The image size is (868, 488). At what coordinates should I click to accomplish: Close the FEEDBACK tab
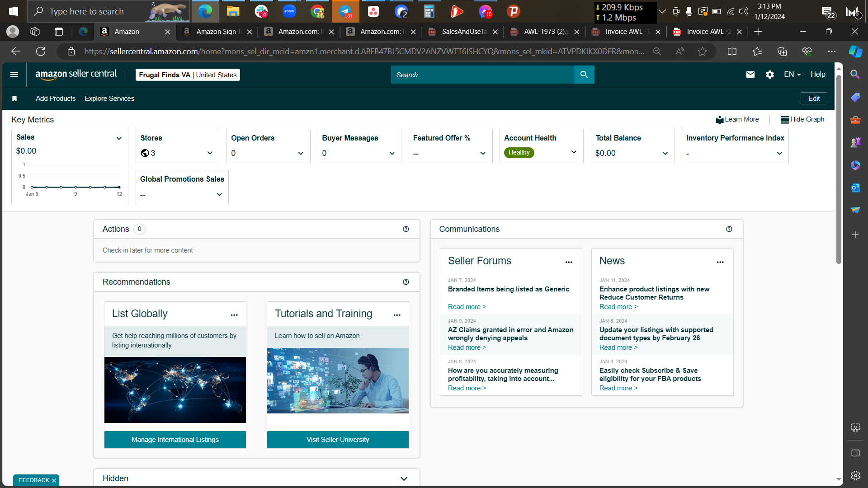pyautogui.click(x=54, y=480)
